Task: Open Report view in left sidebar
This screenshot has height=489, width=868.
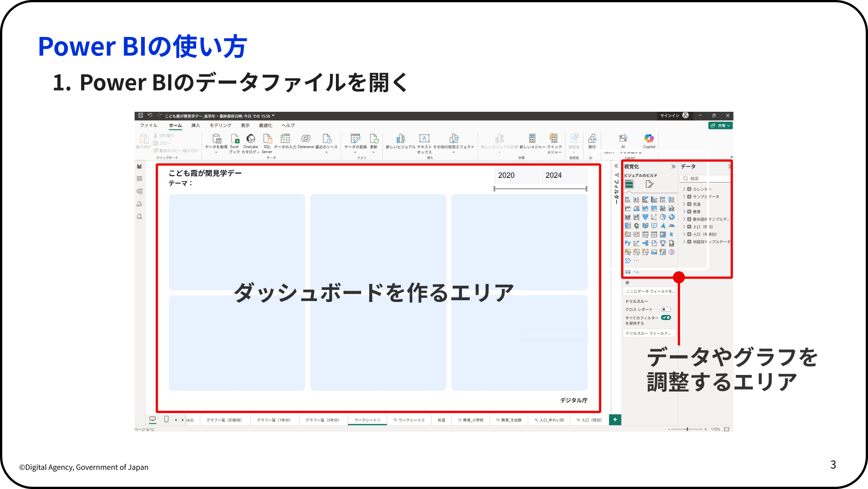Action: click(139, 166)
